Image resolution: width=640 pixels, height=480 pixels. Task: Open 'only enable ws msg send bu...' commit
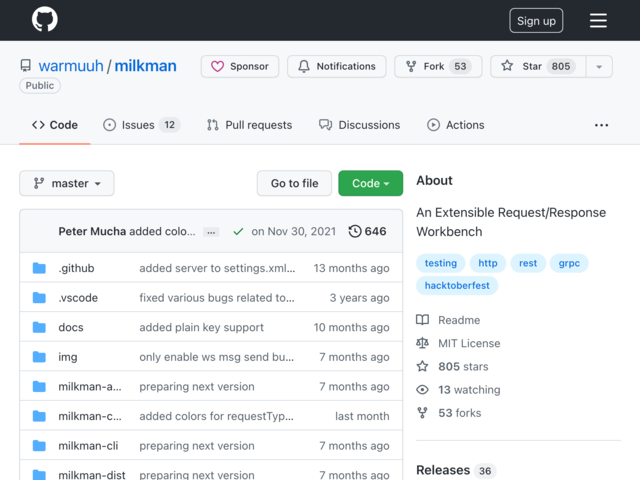[x=217, y=357]
